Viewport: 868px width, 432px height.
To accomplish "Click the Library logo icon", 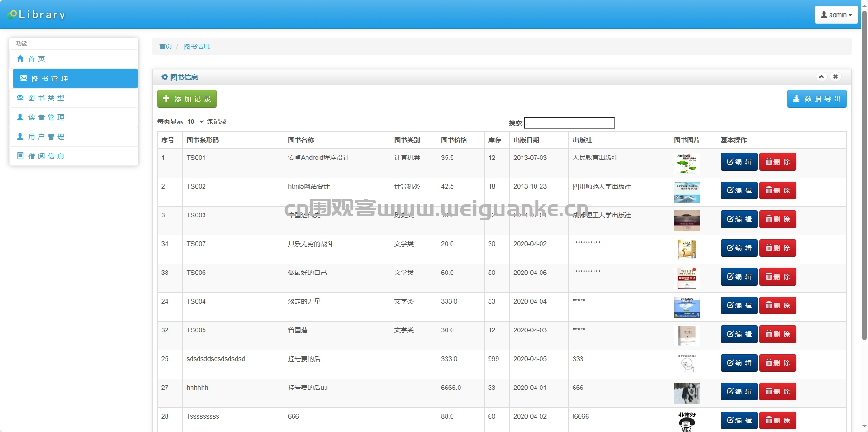I will [x=13, y=15].
